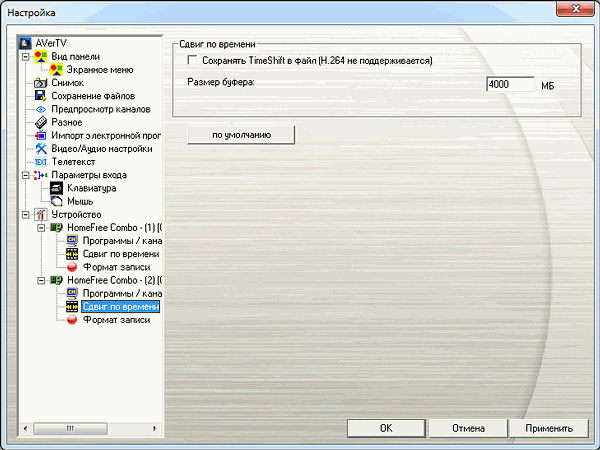Click the Отмена button

point(468,428)
